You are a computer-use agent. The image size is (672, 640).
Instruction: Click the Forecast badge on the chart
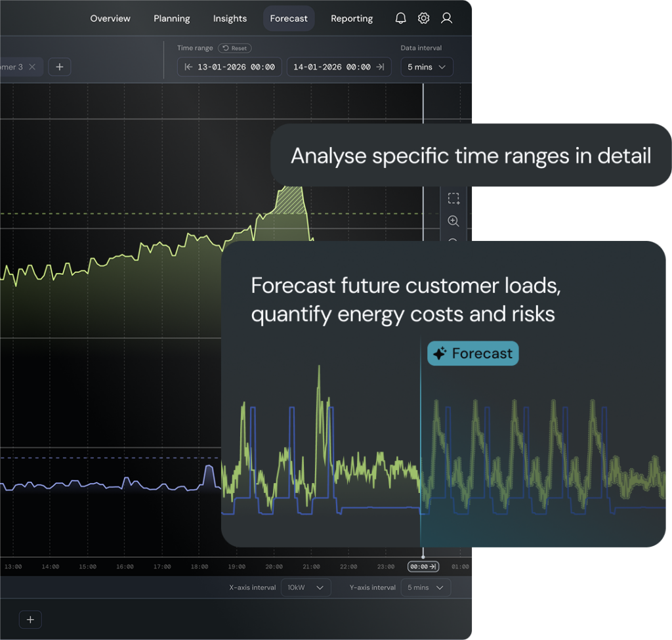[x=473, y=354]
